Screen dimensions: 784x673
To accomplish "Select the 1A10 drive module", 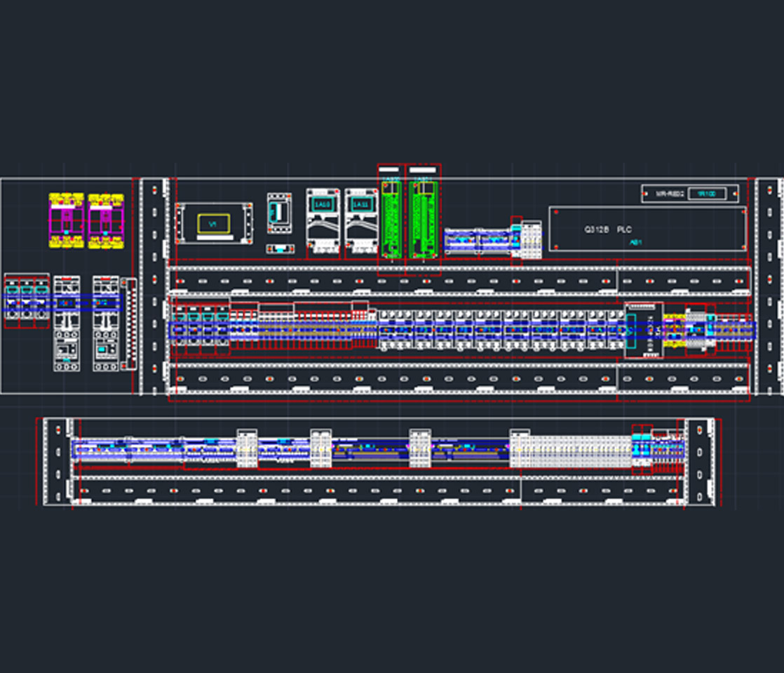I will click(323, 220).
